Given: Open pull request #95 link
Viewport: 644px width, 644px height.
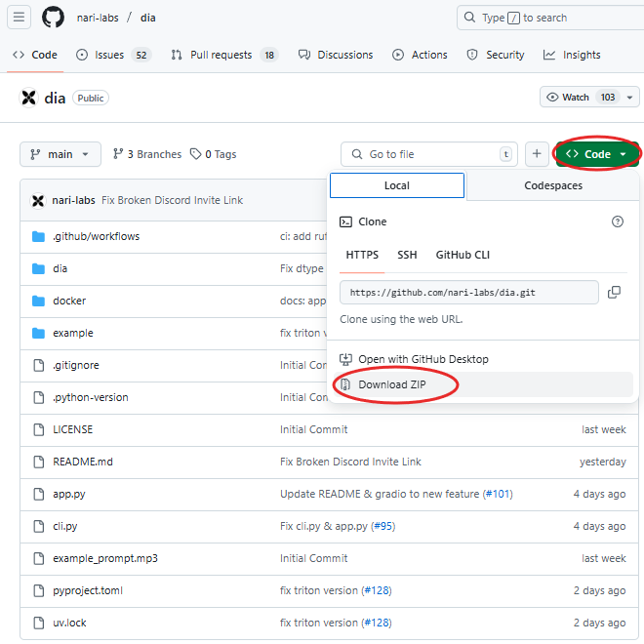Looking at the screenshot, I should pos(383,526).
